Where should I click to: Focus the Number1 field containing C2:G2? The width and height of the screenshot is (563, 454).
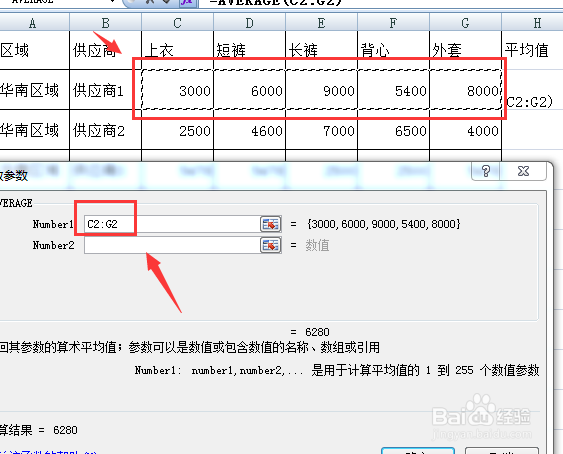(x=172, y=224)
